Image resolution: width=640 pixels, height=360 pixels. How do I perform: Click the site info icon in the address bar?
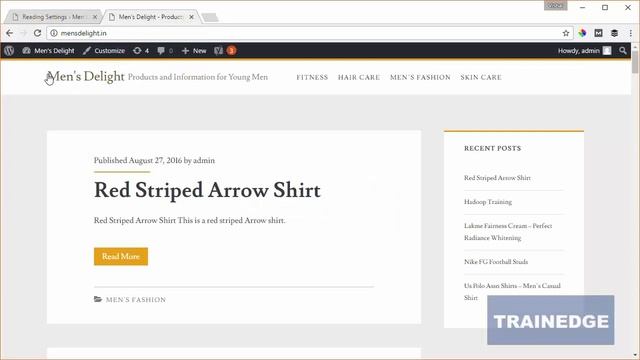click(54, 33)
